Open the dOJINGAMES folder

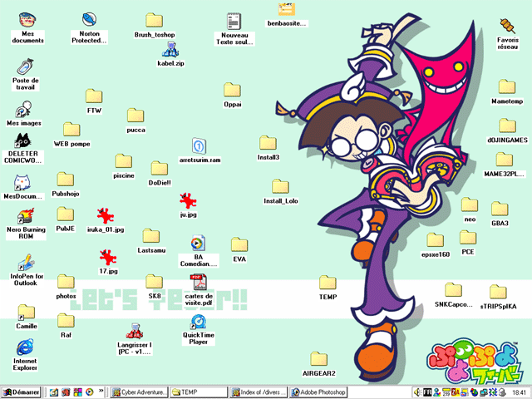click(x=508, y=126)
